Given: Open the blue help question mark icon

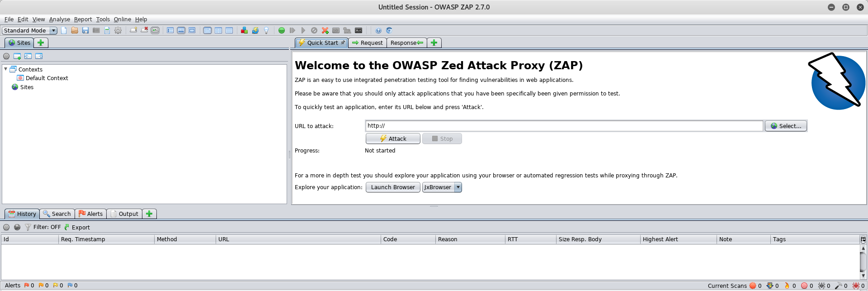Looking at the screenshot, I should point(378,30).
